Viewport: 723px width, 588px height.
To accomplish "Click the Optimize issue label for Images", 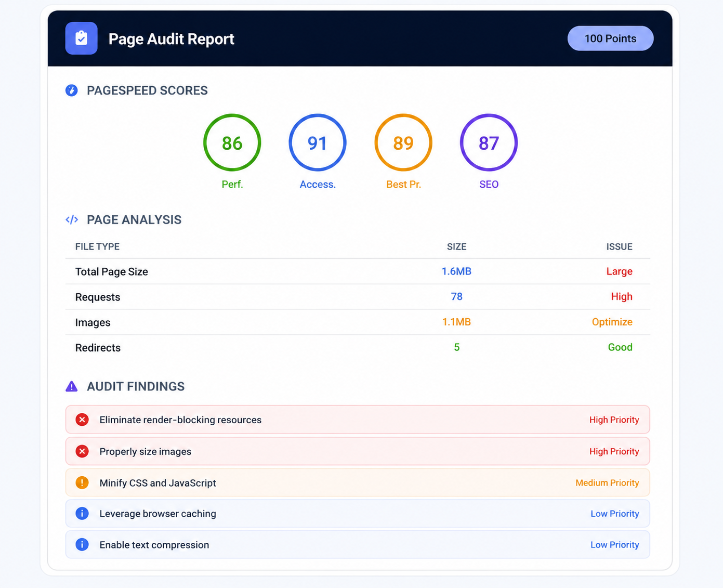I will 612,322.
